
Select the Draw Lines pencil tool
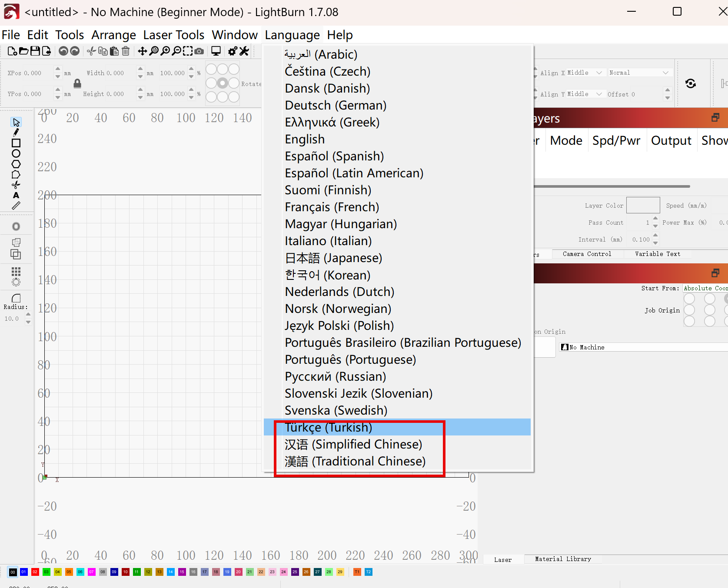pos(16,133)
